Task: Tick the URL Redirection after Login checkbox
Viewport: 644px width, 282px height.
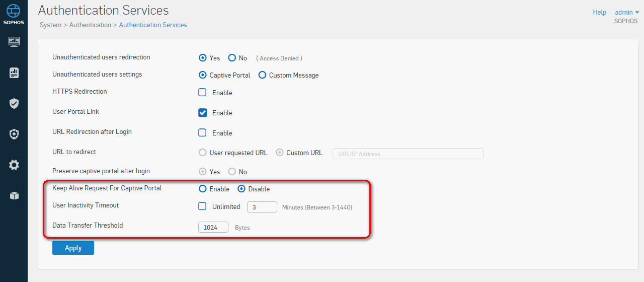Action: coord(202,132)
